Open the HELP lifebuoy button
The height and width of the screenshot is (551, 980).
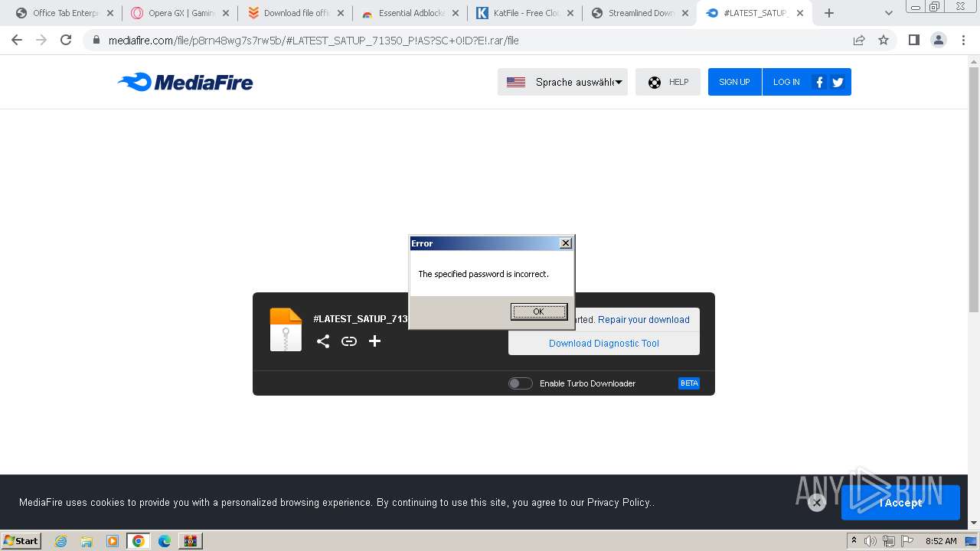668,82
